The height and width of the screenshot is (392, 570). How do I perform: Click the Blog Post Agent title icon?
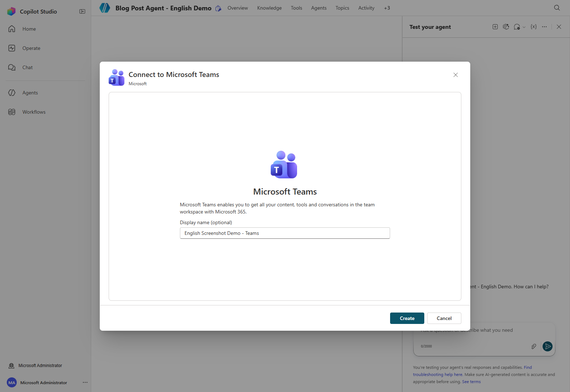coord(105,8)
